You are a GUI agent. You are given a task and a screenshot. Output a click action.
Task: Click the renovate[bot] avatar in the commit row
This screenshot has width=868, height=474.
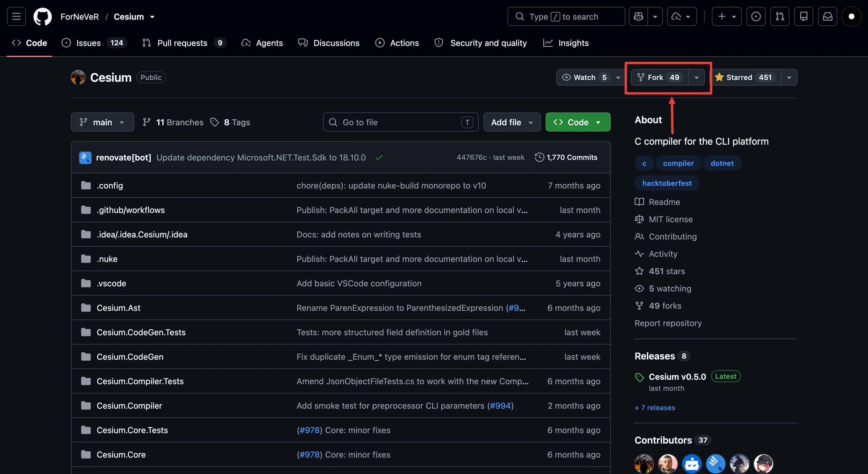coord(85,158)
